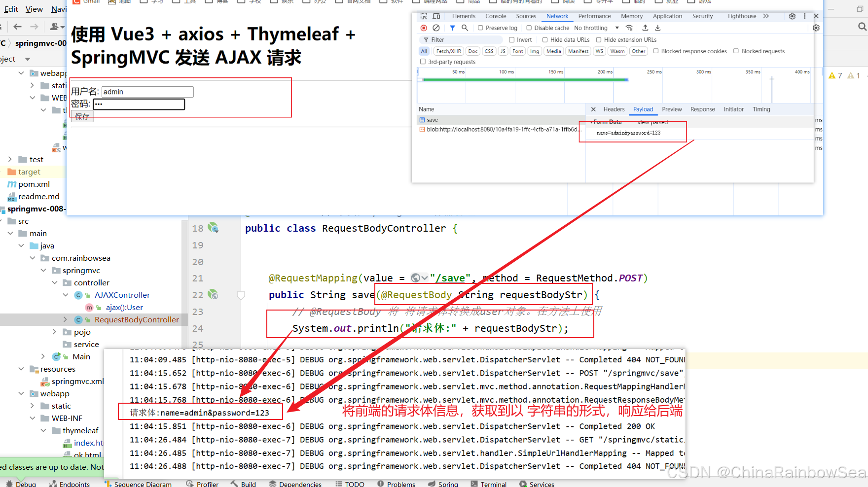Image resolution: width=868 pixels, height=487 pixels.
Task: Select the save request in the network list
Action: click(x=501, y=120)
